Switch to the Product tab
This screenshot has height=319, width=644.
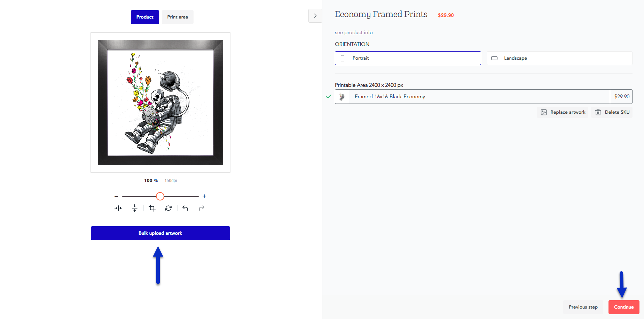click(145, 17)
